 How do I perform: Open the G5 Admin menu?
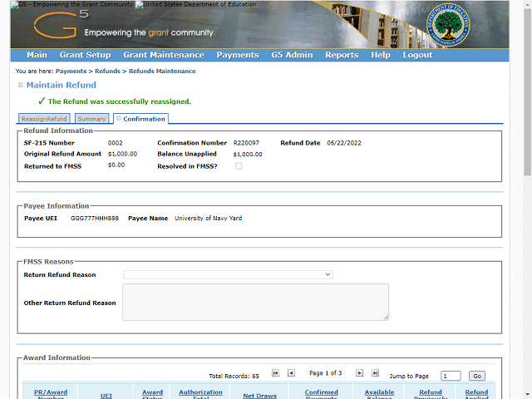[292, 55]
